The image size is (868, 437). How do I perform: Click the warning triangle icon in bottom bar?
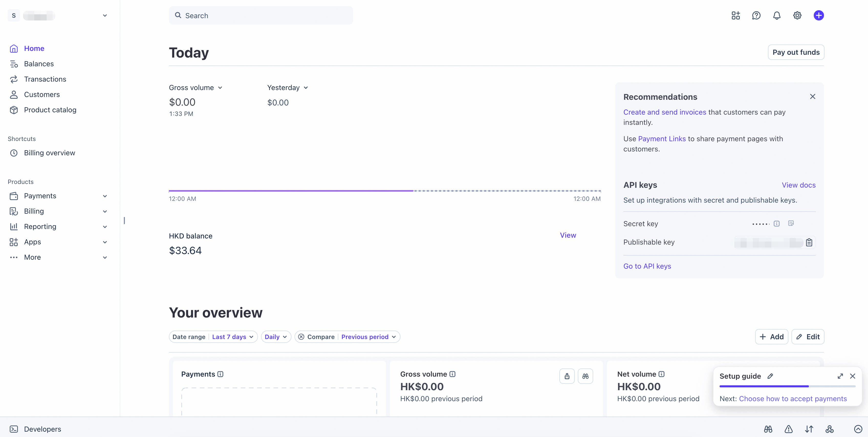point(788,429)
